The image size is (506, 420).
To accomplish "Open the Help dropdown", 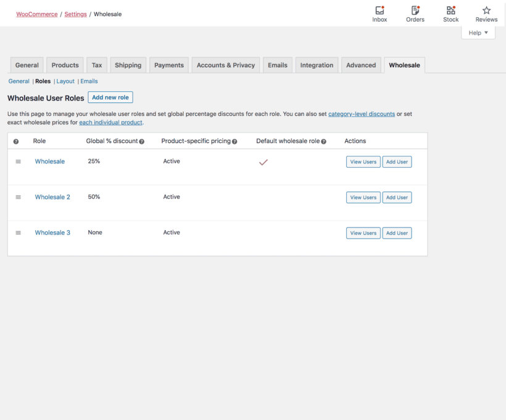I will [478, 32].
